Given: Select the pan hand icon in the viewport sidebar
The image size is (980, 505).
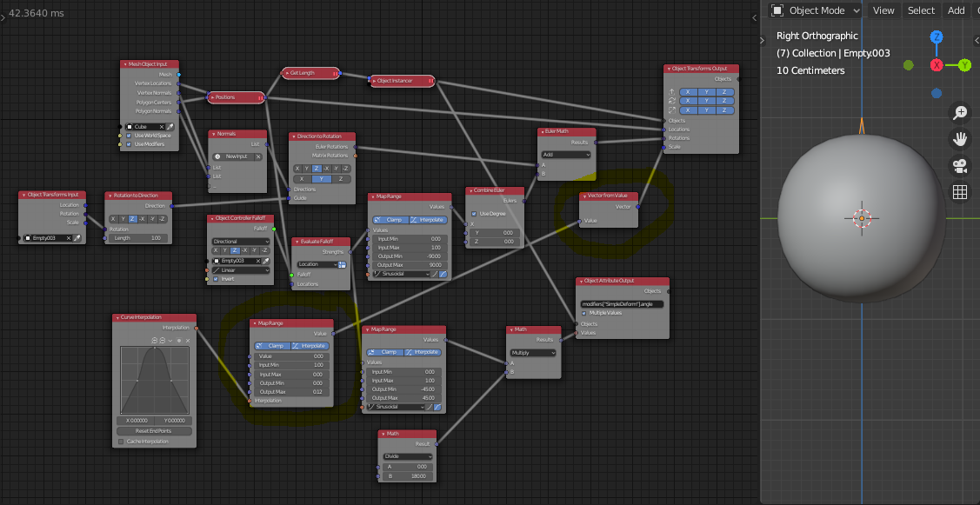Looking at the screenshot, I should 959,138.
